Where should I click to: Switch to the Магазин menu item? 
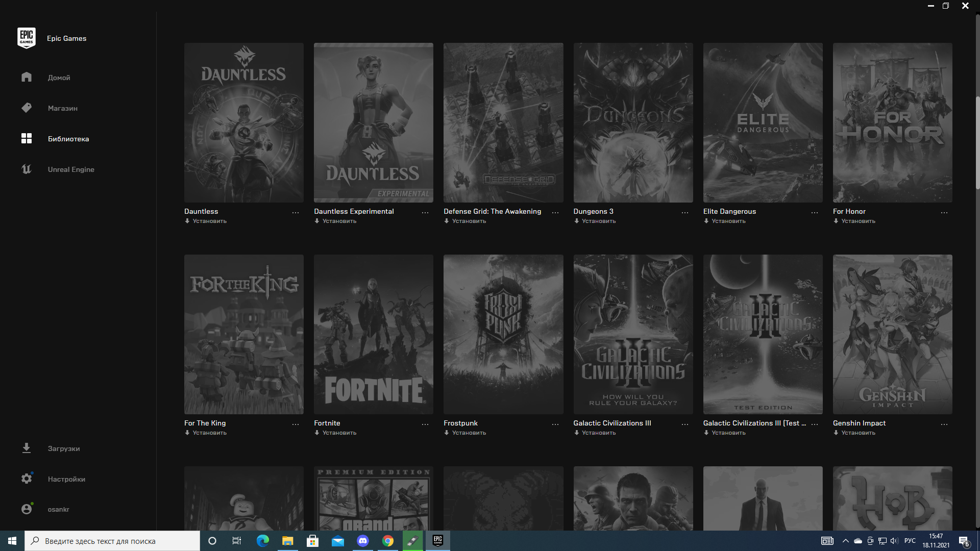click(63, 108)
